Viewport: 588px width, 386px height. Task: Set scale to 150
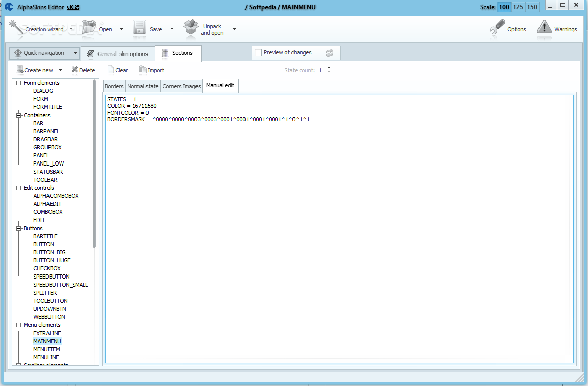532,7
